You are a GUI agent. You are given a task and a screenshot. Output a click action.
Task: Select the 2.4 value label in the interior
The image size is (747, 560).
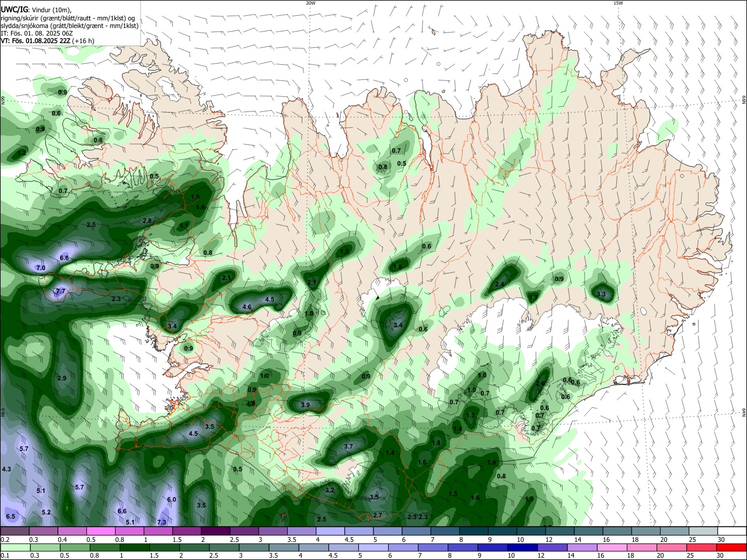point(500,284)
